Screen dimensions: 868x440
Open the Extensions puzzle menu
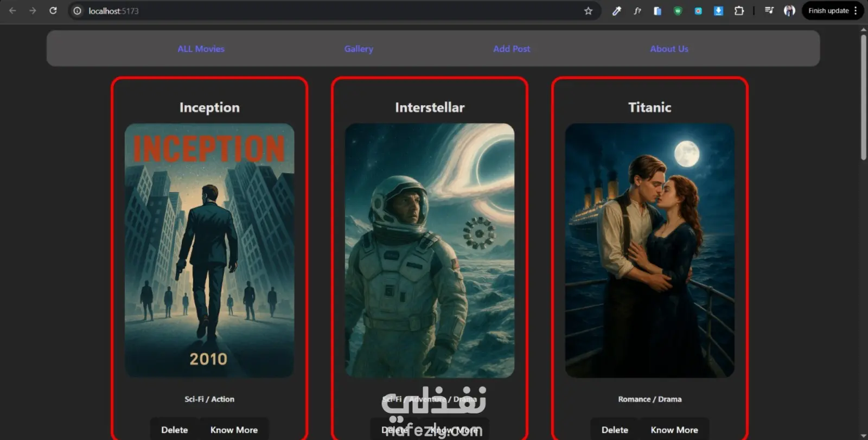pos(739,11)
